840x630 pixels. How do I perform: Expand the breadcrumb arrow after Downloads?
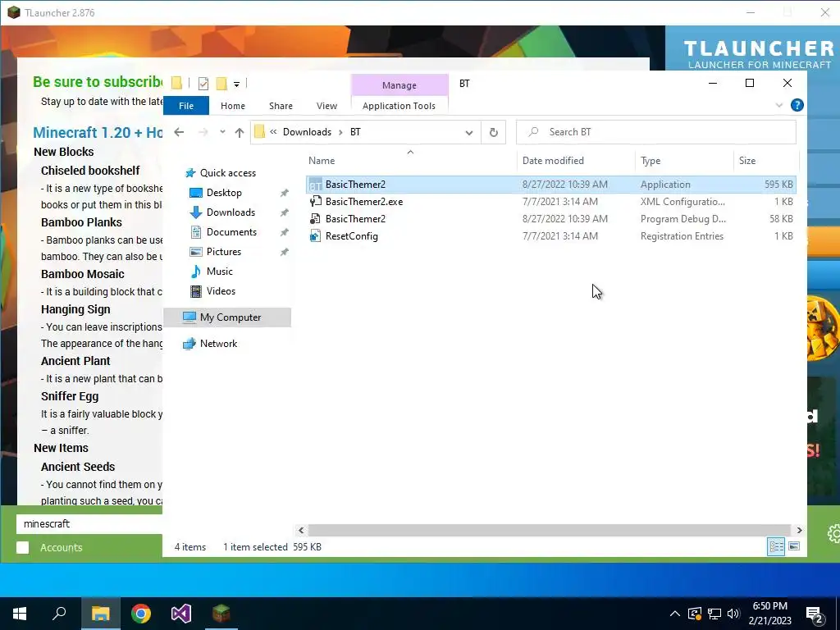click(x=340, y=132)
